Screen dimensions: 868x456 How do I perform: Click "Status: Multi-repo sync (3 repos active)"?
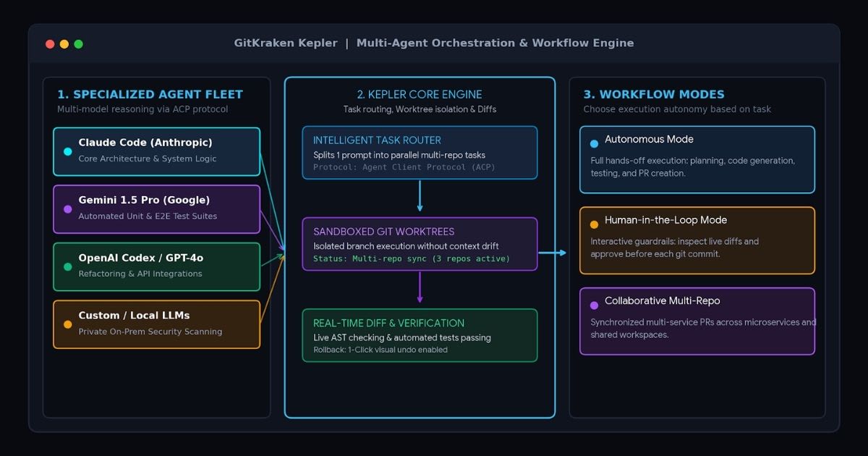412,258
